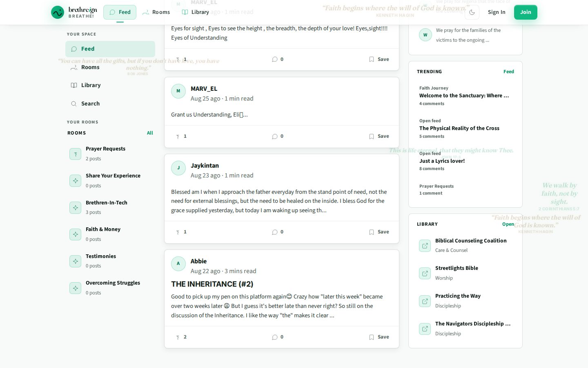Save Jaykintan's post

(379, 232)
